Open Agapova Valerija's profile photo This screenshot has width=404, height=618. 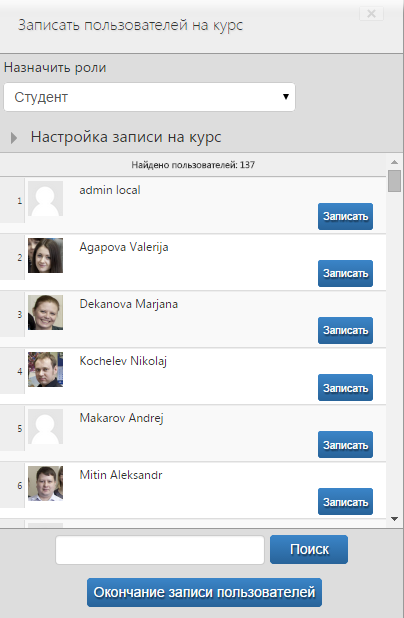(x=45, y=255)
